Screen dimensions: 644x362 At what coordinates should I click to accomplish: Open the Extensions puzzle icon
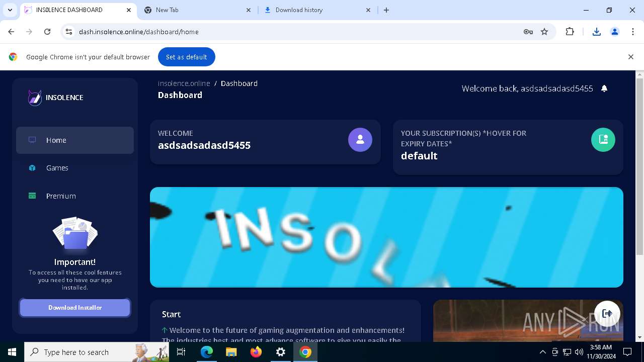[570, 32]
